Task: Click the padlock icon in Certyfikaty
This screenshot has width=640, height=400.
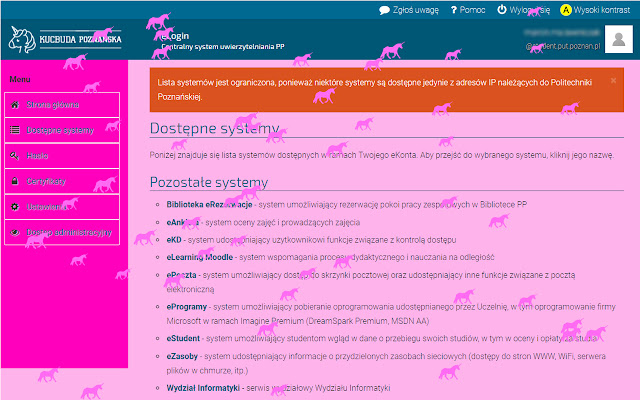Action: tap(15, 181)
